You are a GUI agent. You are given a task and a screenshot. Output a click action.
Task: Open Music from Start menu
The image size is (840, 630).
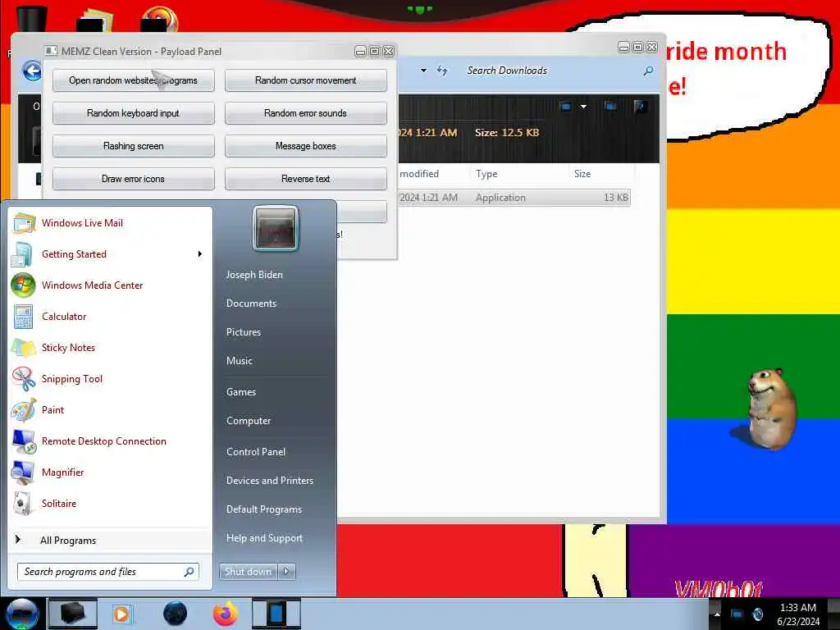(239, 361)
